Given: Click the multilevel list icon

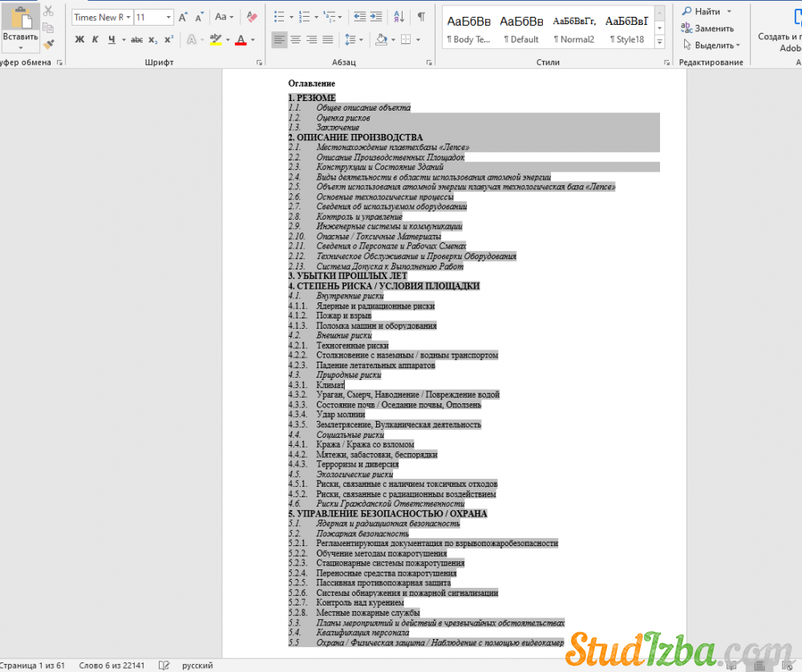Looking at the screenshot, I should (330, 17).
